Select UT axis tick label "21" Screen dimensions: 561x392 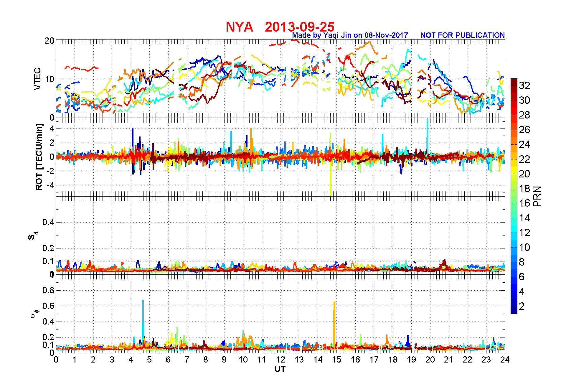coord(449,360)
